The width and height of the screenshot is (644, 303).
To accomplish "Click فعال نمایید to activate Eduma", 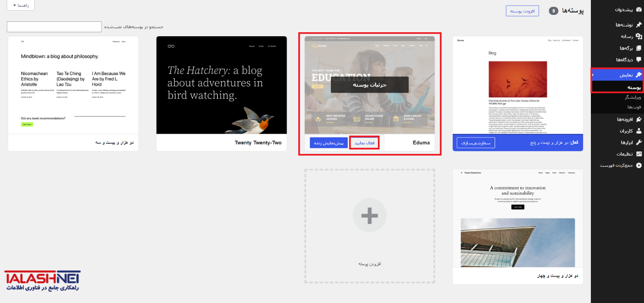I will pyautogui.click(x=364, y=143).
